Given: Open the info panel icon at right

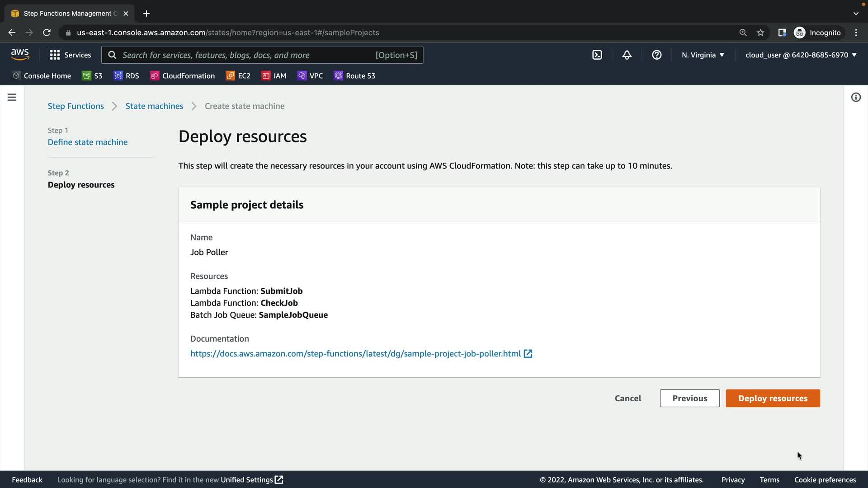Looking at the screenshot, I should click(x=855, y=97).
